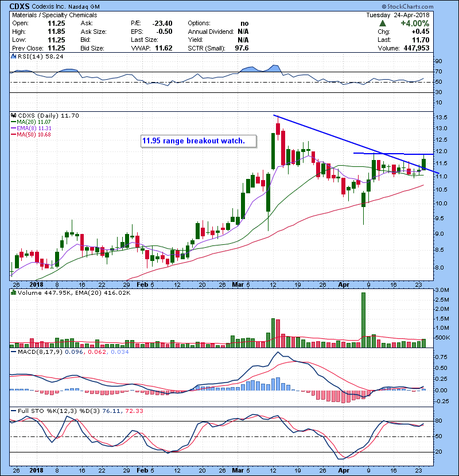Click the MA(50) 10.68 legend entry

click(x=31, y=134)
